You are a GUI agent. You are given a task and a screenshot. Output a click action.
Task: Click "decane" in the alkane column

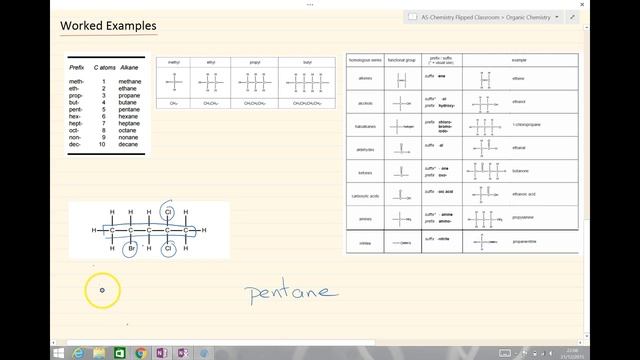pyautogui.click(x=128, y=144)
